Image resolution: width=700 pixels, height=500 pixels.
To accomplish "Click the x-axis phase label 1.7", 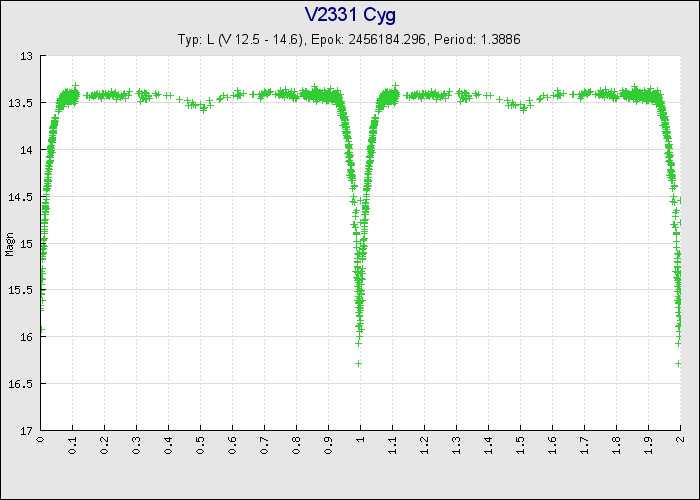I will tap(585, 445).
